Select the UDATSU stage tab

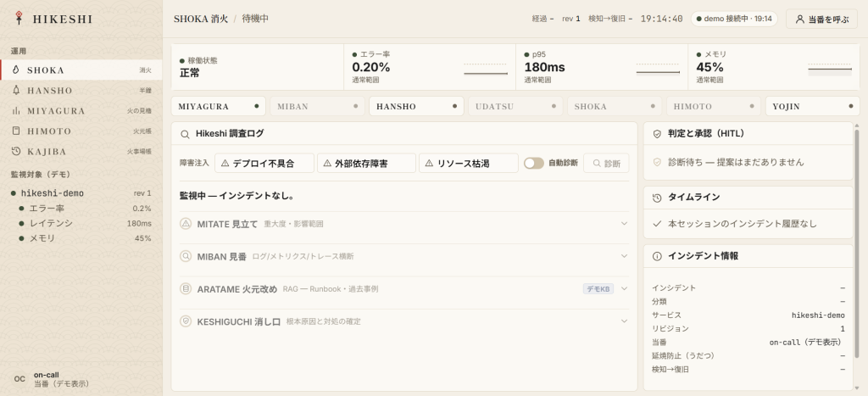point(515,106)
